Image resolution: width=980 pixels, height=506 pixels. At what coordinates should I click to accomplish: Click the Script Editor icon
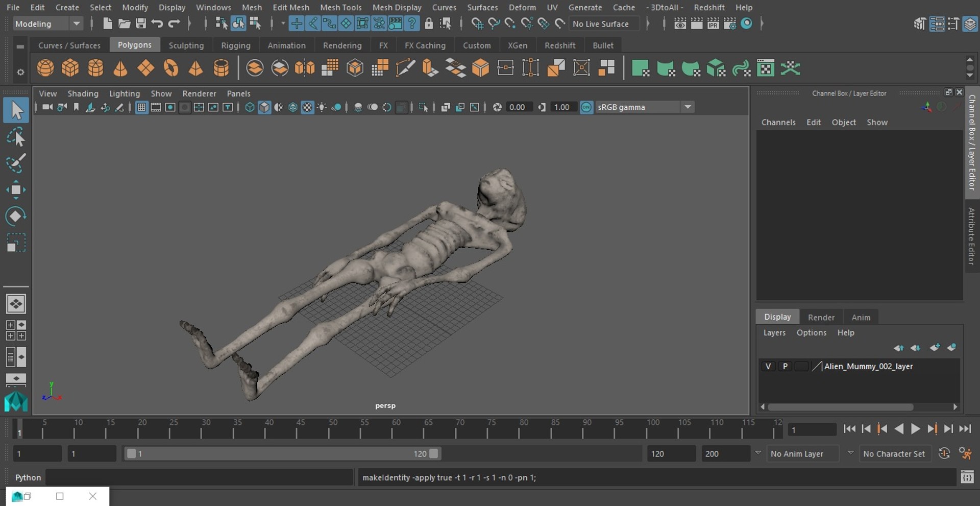click(967, 477)
